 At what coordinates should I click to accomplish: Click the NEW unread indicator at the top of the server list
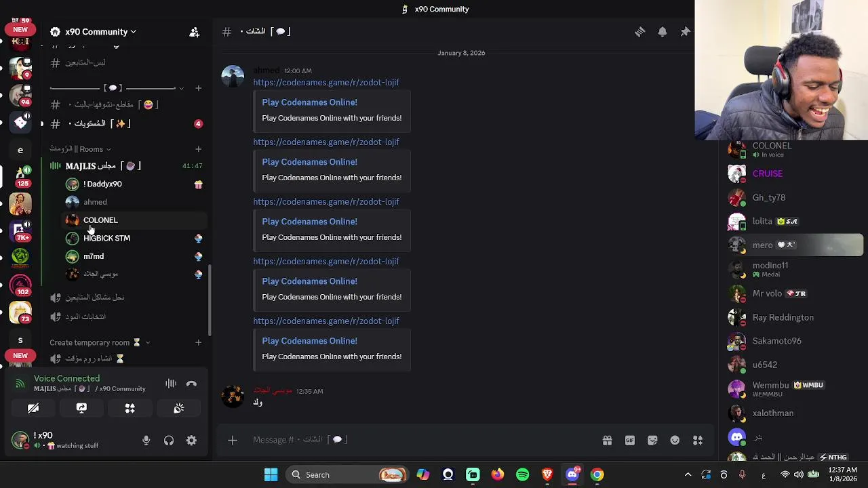pyautogui.click(x=20, y=30)
